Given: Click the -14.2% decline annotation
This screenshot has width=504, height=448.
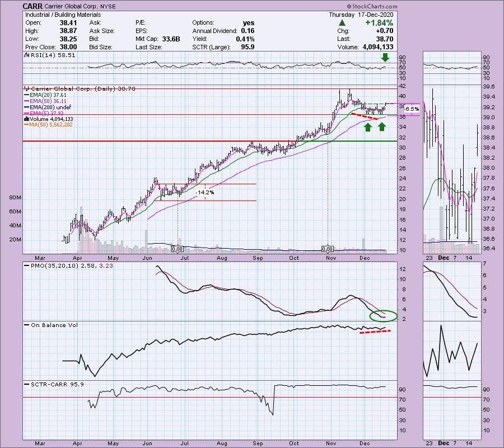Looking at the screenshot, I should coord(205,193).
